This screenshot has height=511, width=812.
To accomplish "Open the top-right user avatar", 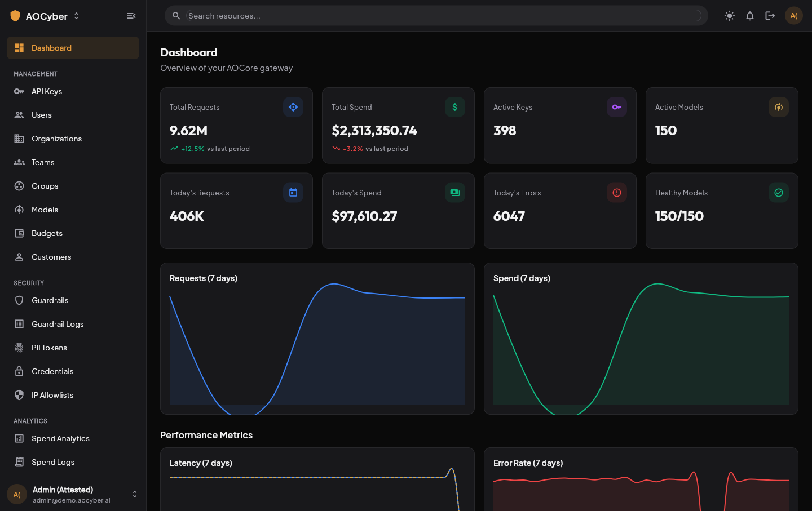I will point(794,16).
